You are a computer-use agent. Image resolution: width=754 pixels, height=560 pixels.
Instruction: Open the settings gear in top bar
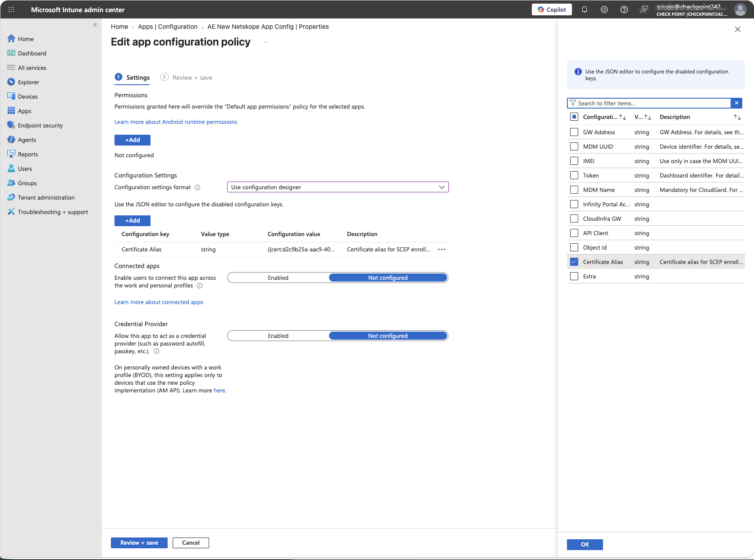coord(604,9)
